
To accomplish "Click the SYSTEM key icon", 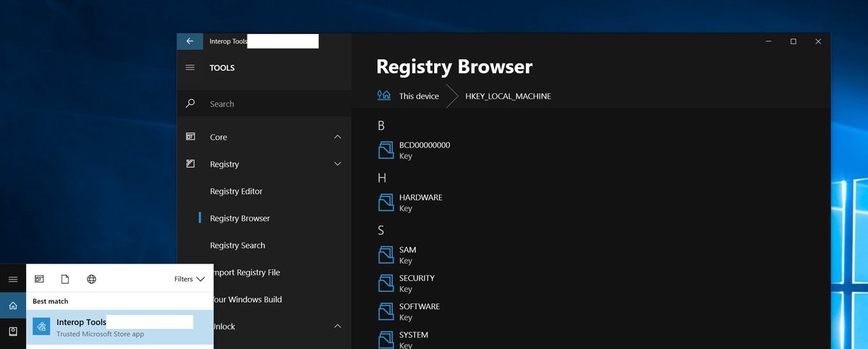I will coord(386,340).
